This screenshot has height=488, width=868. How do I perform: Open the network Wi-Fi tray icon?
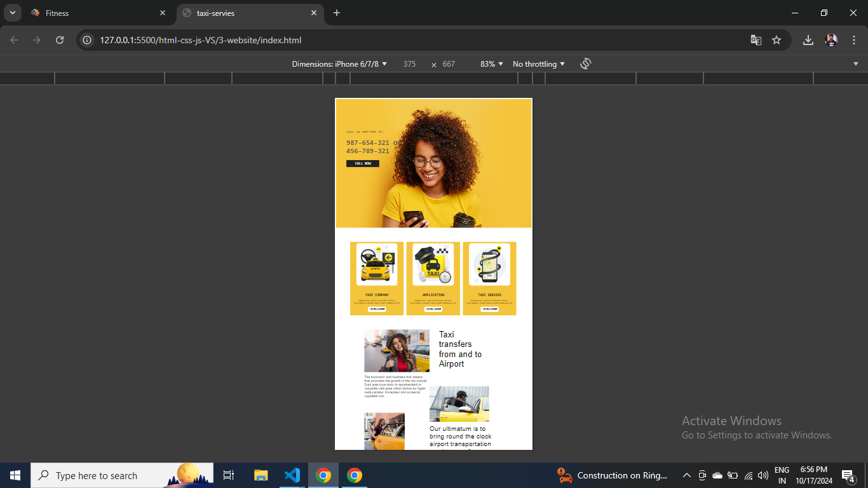point(749,475)
